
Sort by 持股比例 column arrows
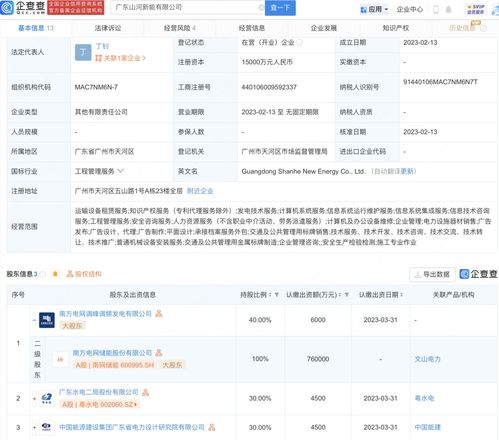(270, 295)
